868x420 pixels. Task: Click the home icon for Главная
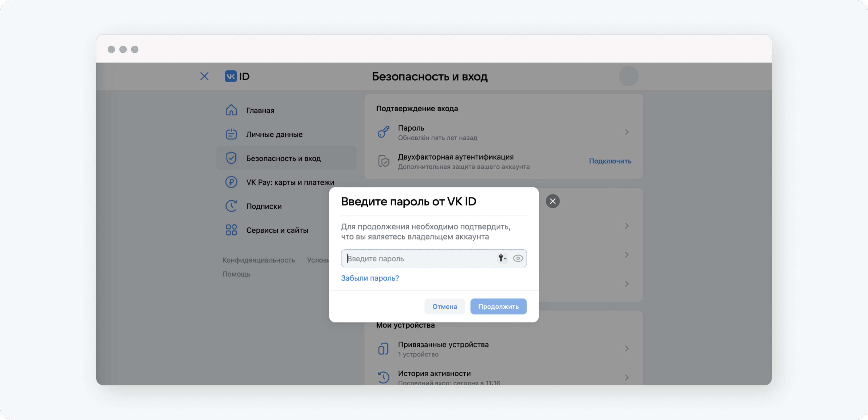[231, 110]
